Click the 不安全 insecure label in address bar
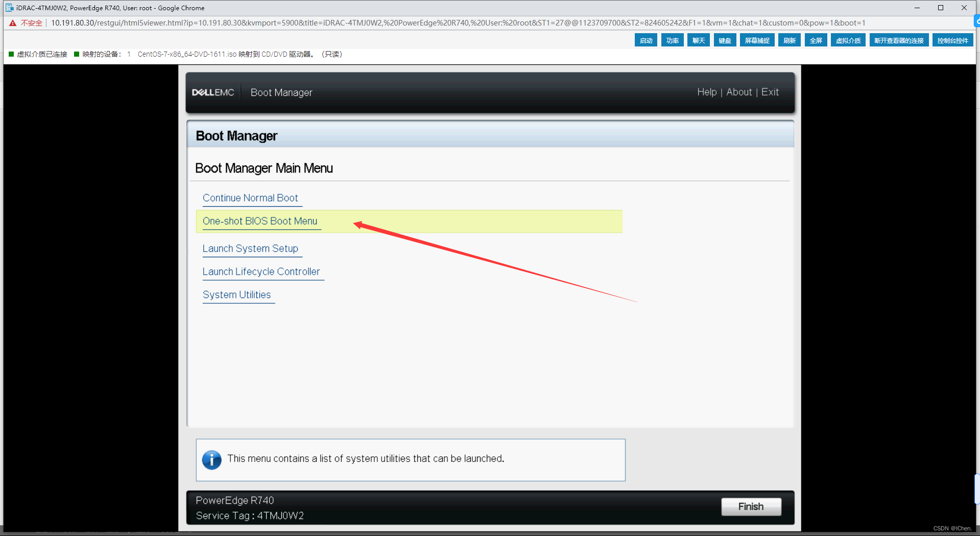 tap(31, 23)
